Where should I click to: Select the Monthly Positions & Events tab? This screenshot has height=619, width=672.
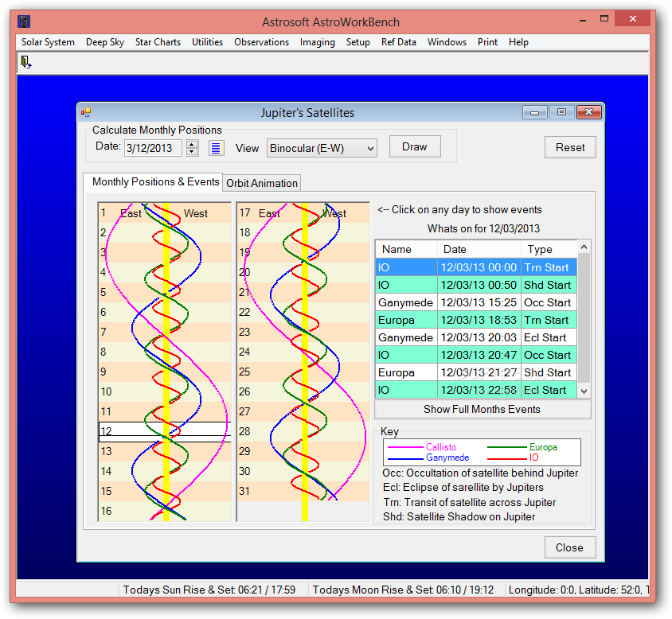(x=155, y=181)
